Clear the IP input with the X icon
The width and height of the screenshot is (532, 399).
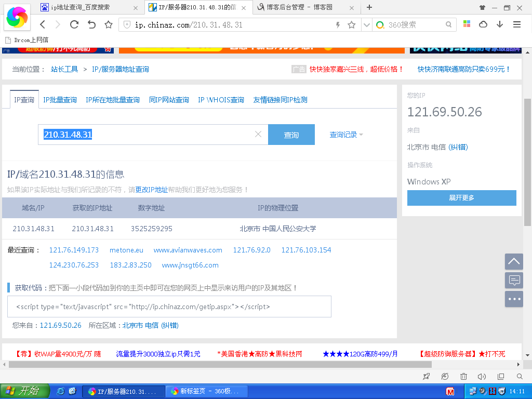click(258, 135)
